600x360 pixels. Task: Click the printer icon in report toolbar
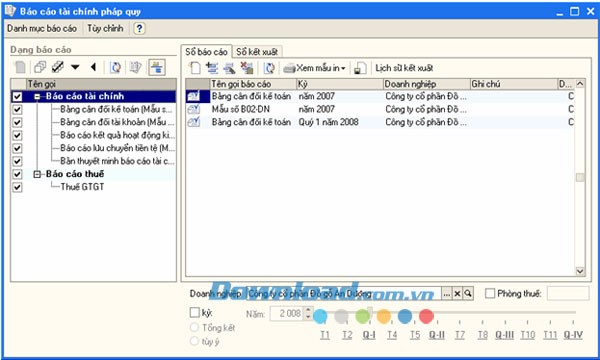coord(289,68)
